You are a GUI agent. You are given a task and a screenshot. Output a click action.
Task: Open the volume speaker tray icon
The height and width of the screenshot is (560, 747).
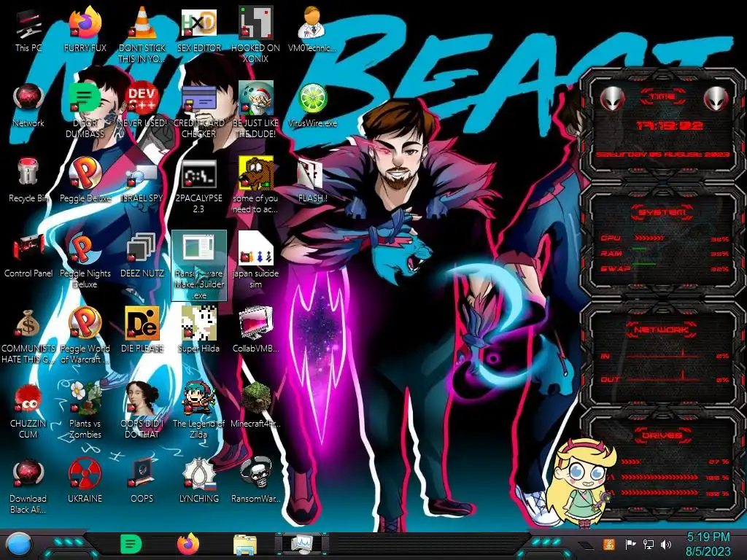pos(666,544)
